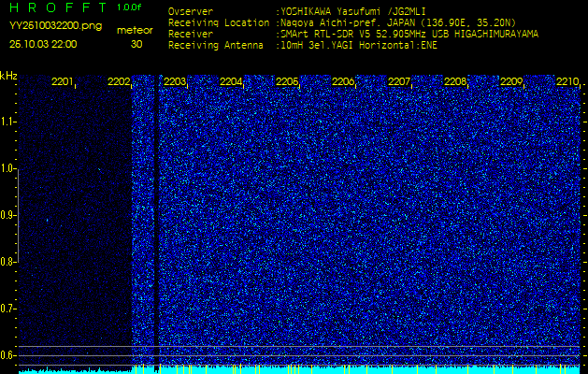The width and height of the screenshot is (588, 374).
Task: Click receiver value SMArt RTL-SDR V5 52.905MHz
Action: [365, 35]
